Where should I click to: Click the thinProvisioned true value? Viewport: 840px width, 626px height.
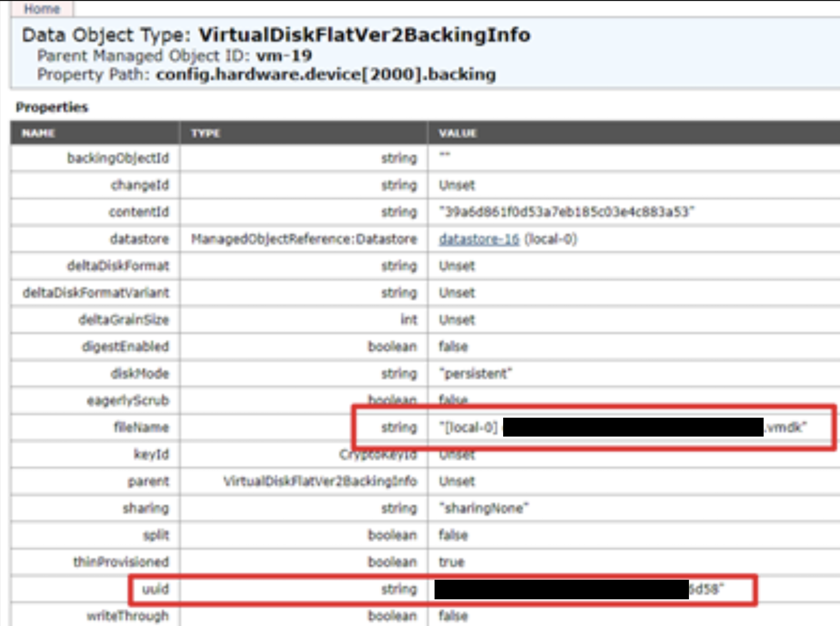[451, 562]
